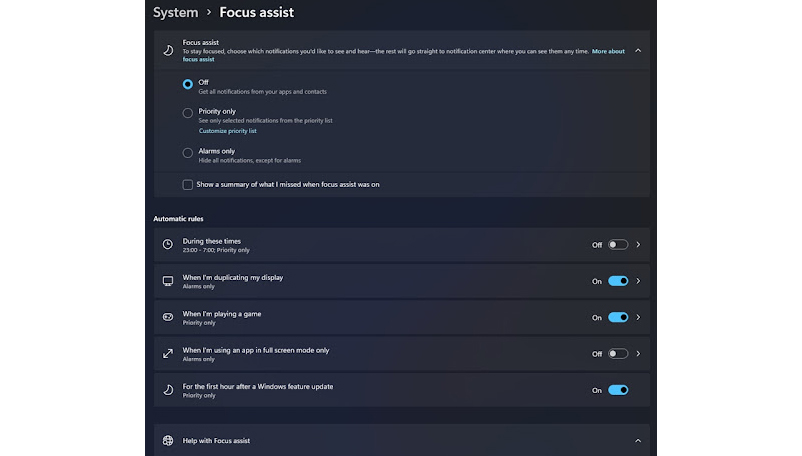
Task: Open the Customize priority list link
Action: click(x=228, y=131)
